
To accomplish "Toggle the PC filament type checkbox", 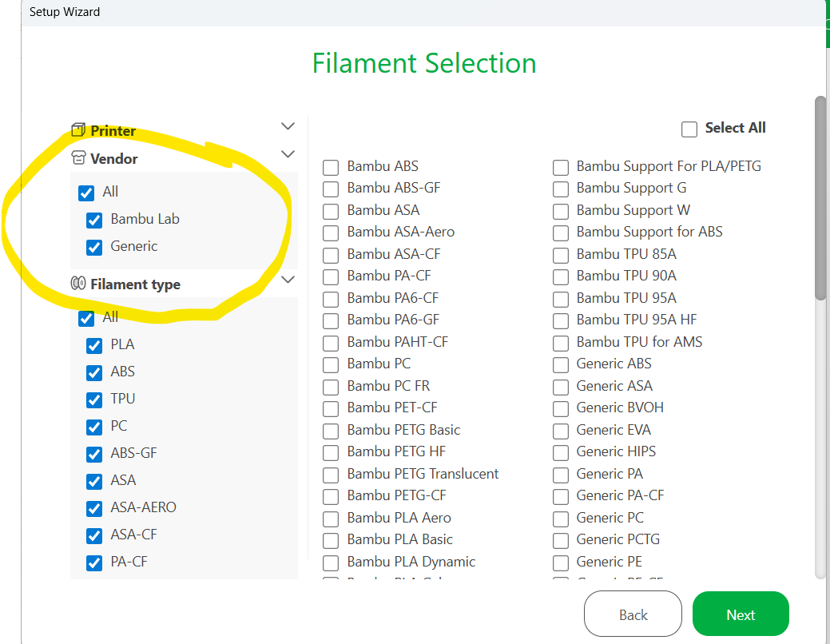I will pos(94,427).
